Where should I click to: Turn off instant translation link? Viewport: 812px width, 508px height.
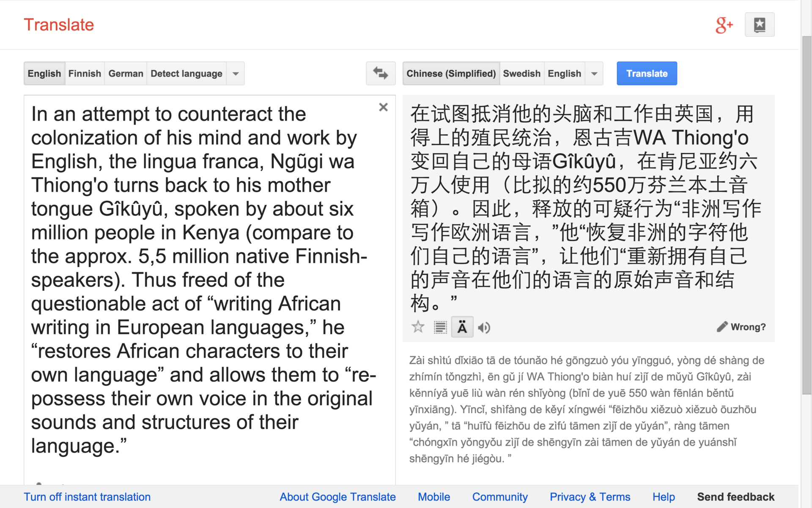pos(87,497)
